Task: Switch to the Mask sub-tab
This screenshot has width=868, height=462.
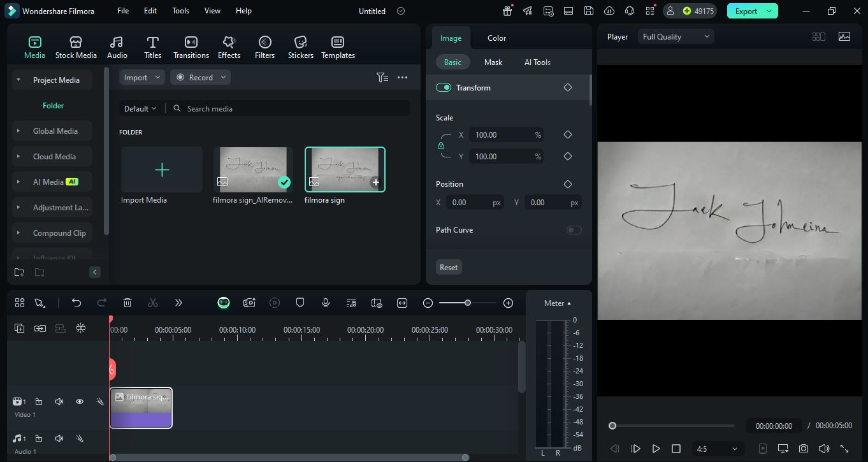Action: [x=493, y=62]
